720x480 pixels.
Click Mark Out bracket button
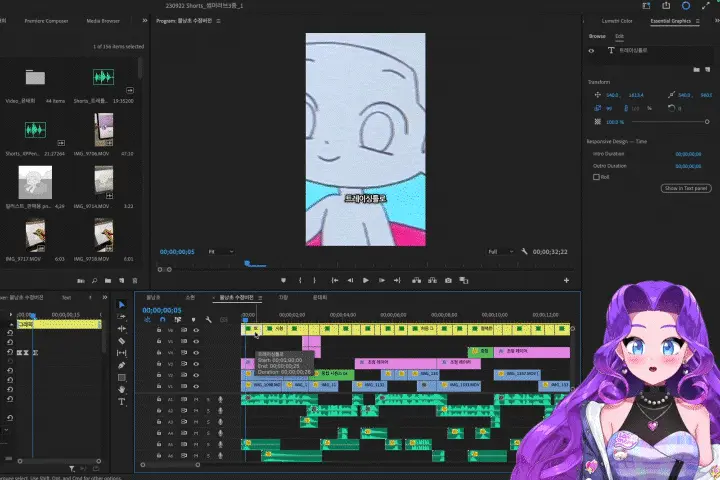pyautogui.click(x=315, y=280)
